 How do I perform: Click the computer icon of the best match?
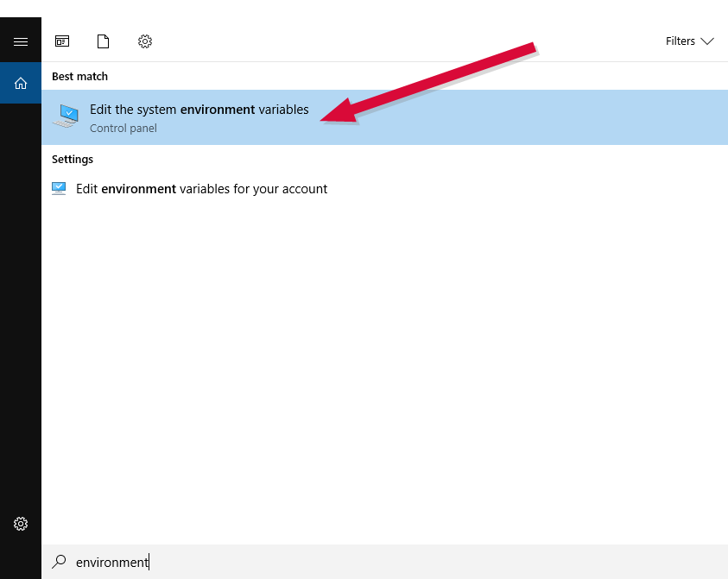tap(66, 116)
